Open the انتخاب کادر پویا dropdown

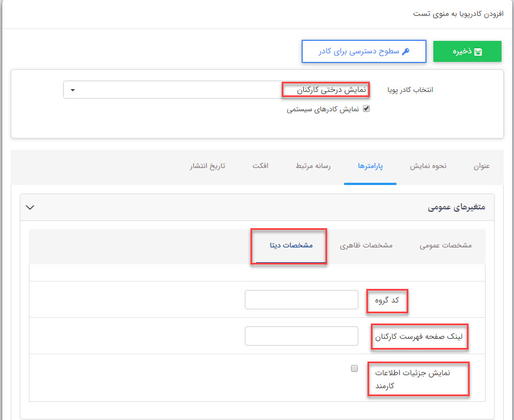(x=216, y=90)
